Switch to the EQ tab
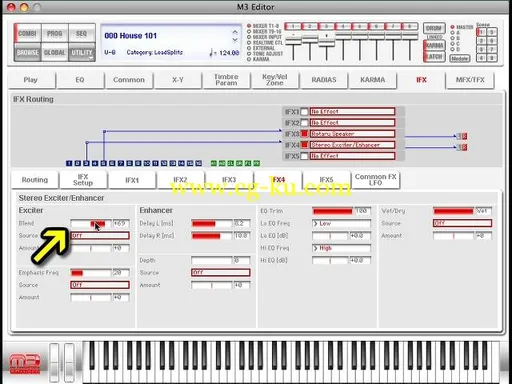This screenshot has width=512, height=384. (80, 80)
